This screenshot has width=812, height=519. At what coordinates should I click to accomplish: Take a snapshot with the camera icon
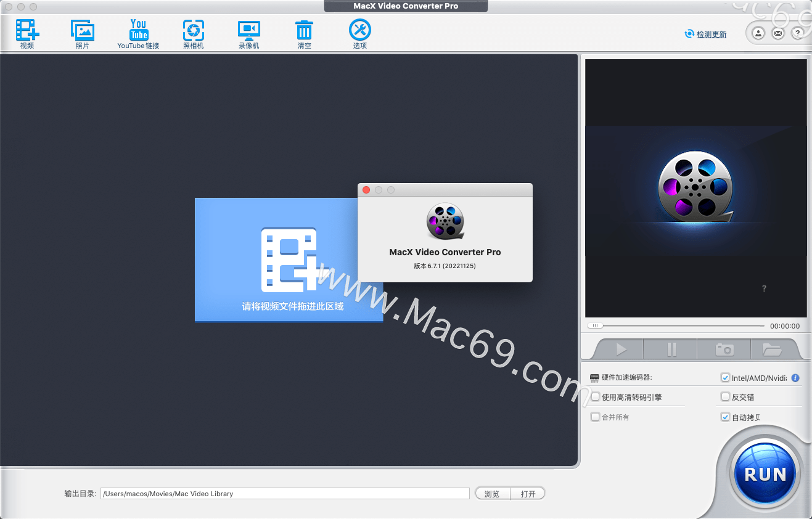point(724,349)
